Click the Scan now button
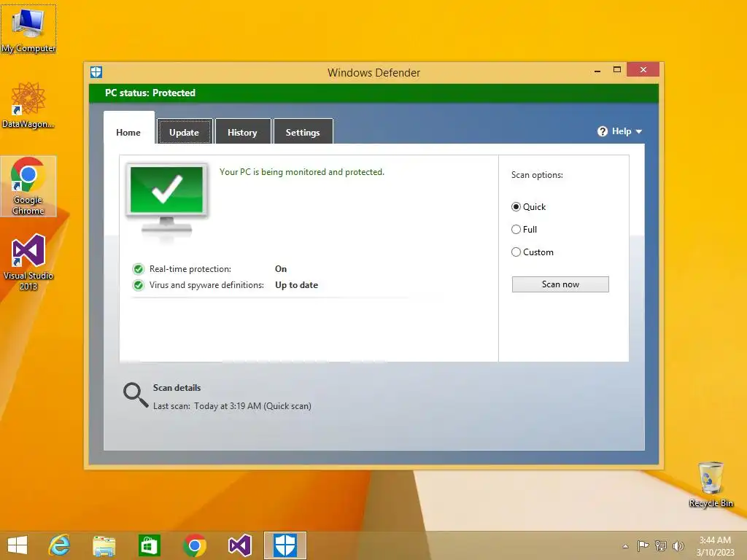Image resolution: width=747 pixels, height=560 pixels. click(x=560, y=284)
